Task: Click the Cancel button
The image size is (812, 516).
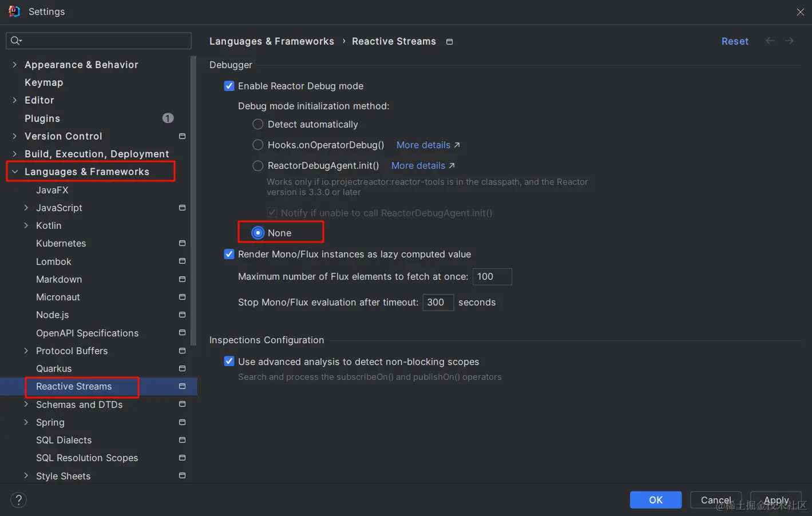Action: click(716, 500)
